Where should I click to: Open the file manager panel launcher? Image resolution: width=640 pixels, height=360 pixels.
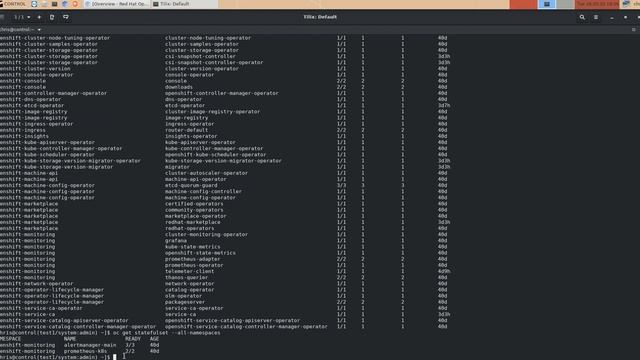pos(44,4)
